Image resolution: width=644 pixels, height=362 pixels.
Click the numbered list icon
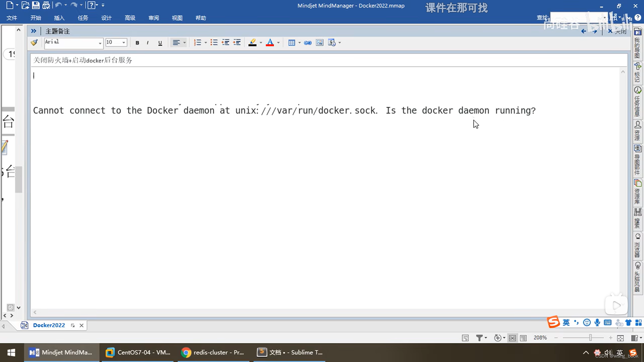click(198, 43)
